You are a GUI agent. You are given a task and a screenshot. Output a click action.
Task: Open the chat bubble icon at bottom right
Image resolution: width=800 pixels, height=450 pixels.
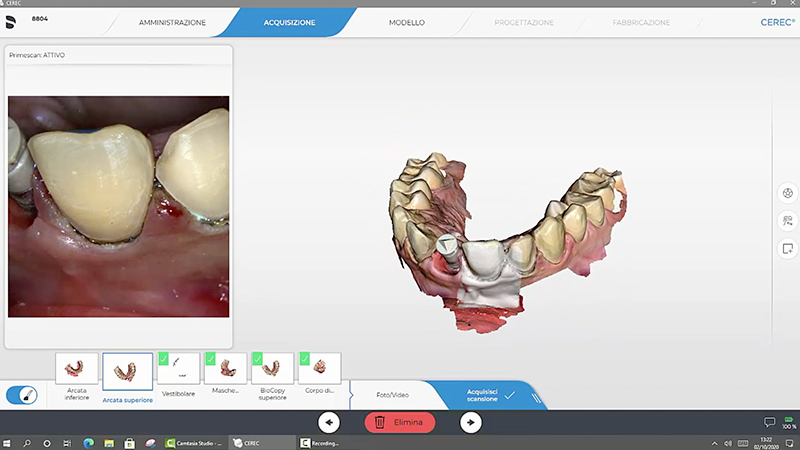pyautogui.click(x=769, y=422)
